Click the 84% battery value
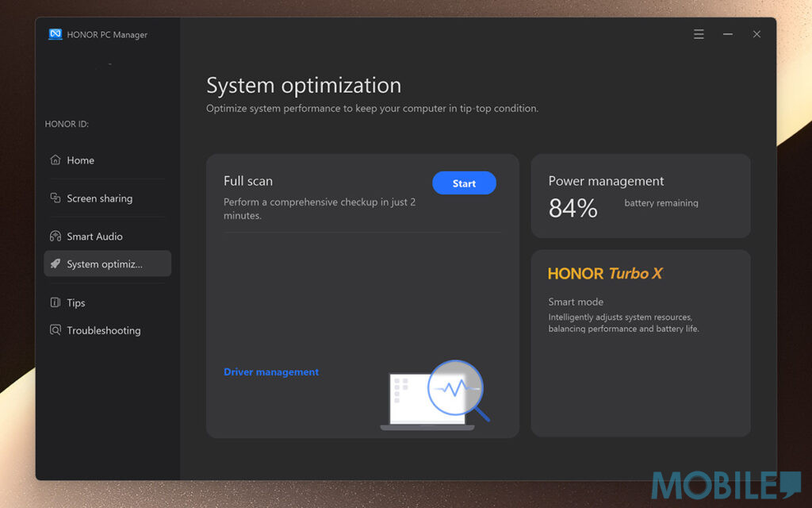This screenshot has width=812, height=508. 573,209
